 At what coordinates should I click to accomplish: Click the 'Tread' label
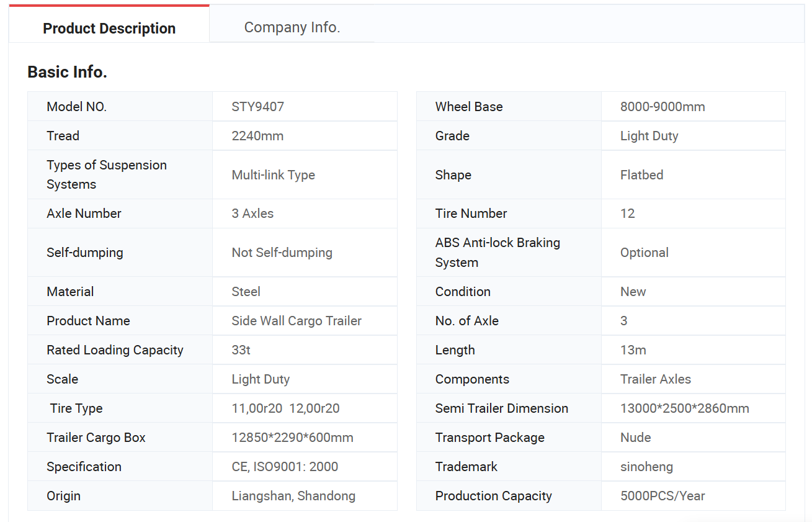click(63, 136)
